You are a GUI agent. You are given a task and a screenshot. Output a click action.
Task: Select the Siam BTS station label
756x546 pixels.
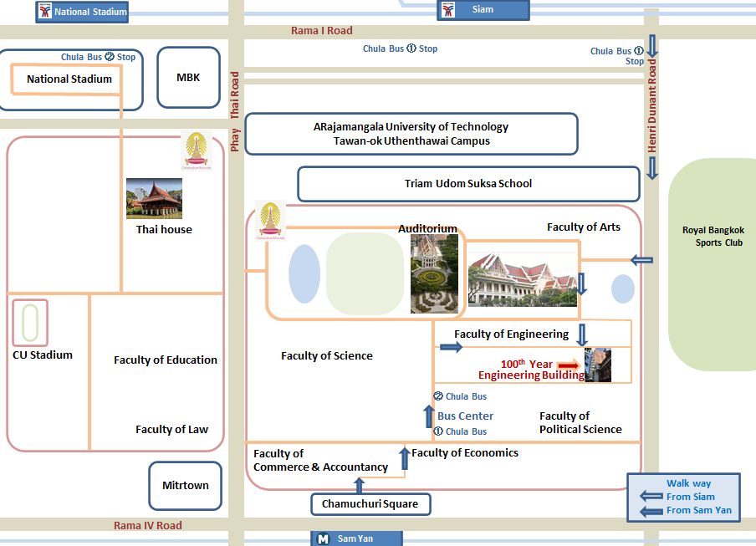[483, 10]
